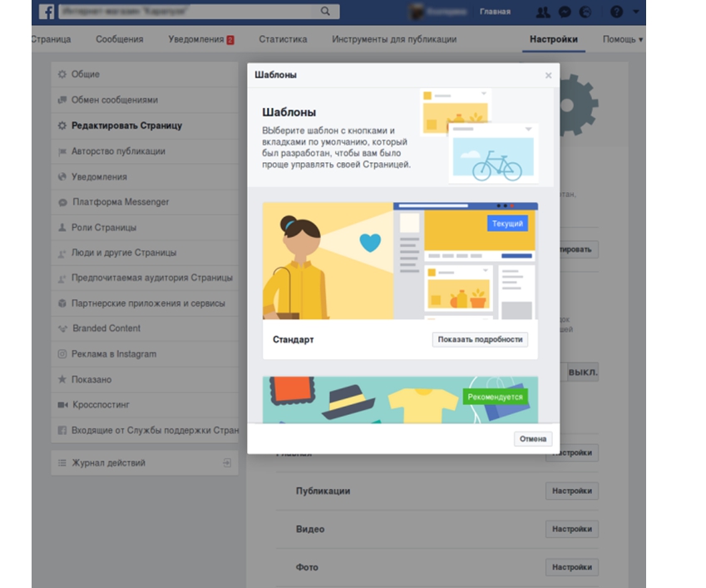
Task: Click Настройки button next to Видео
Action: [572, 529]
